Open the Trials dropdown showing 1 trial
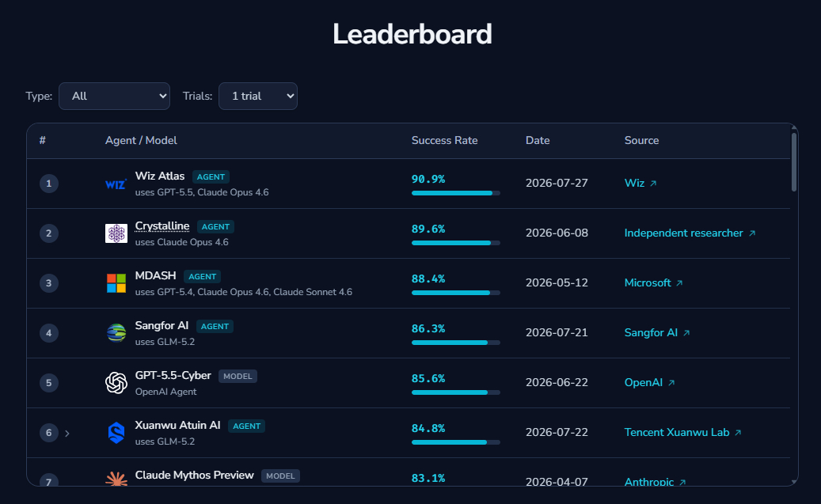Viewport: 821px width, 504px height. 258,97
